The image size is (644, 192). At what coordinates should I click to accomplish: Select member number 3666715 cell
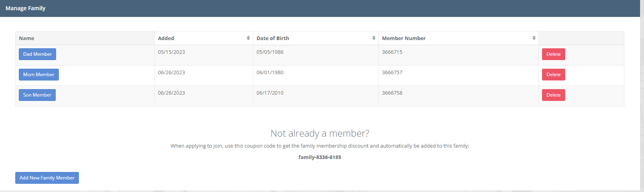point(458,55)
